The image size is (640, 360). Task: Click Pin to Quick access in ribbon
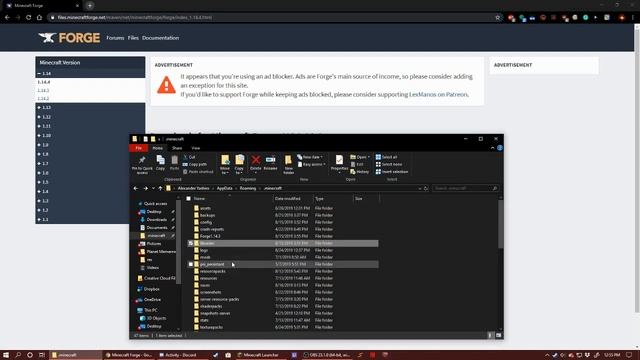tap(142, 164)
